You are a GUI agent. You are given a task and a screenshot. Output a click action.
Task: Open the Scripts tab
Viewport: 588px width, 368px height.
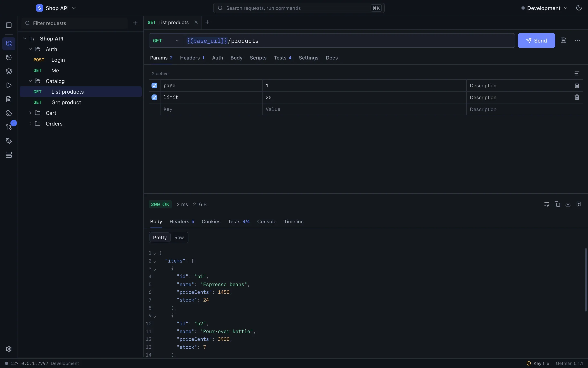click(258, 58)
